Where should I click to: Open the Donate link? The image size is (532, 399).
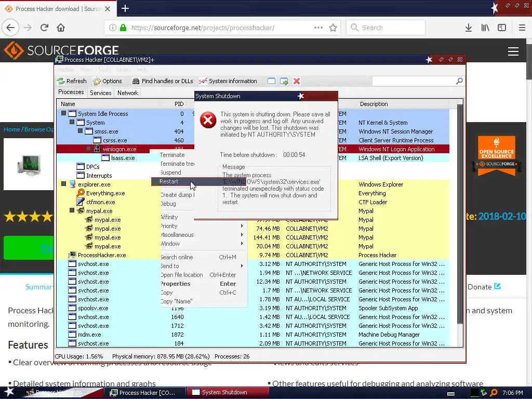coord(484,287)
